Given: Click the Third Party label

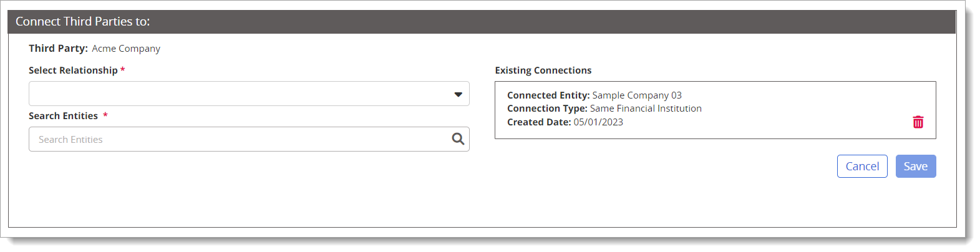Looking at the screenshot, I should pos(58,49).
